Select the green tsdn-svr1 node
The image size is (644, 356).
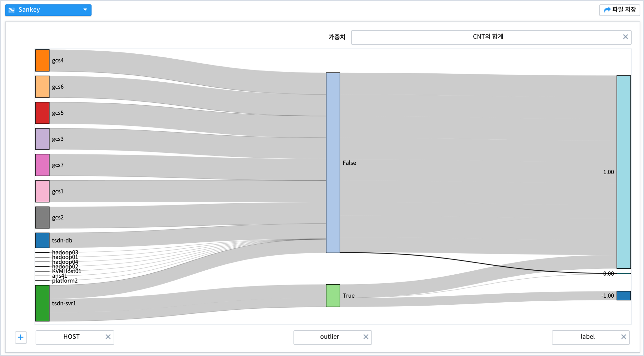click(42, 303)
